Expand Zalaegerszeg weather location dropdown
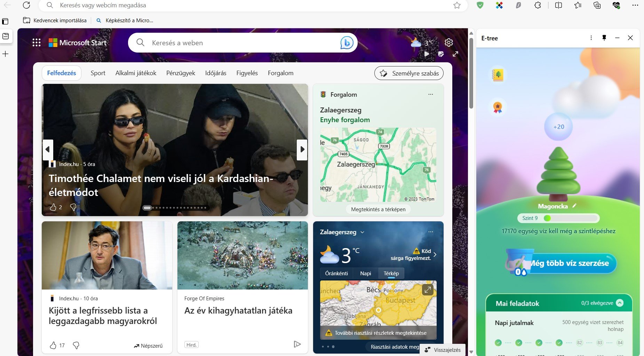Screen dimensions: 644x356 pos(362,232)
